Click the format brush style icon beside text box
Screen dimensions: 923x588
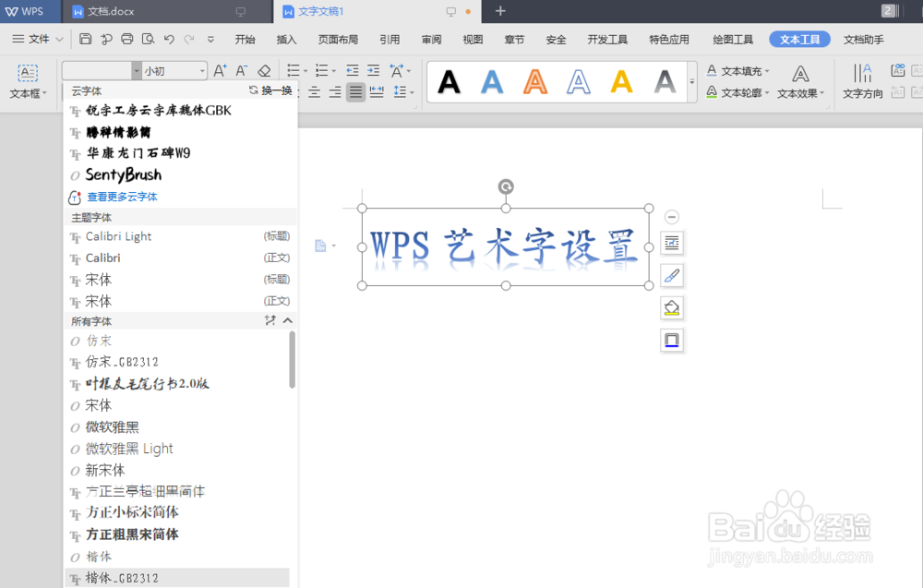672,275
